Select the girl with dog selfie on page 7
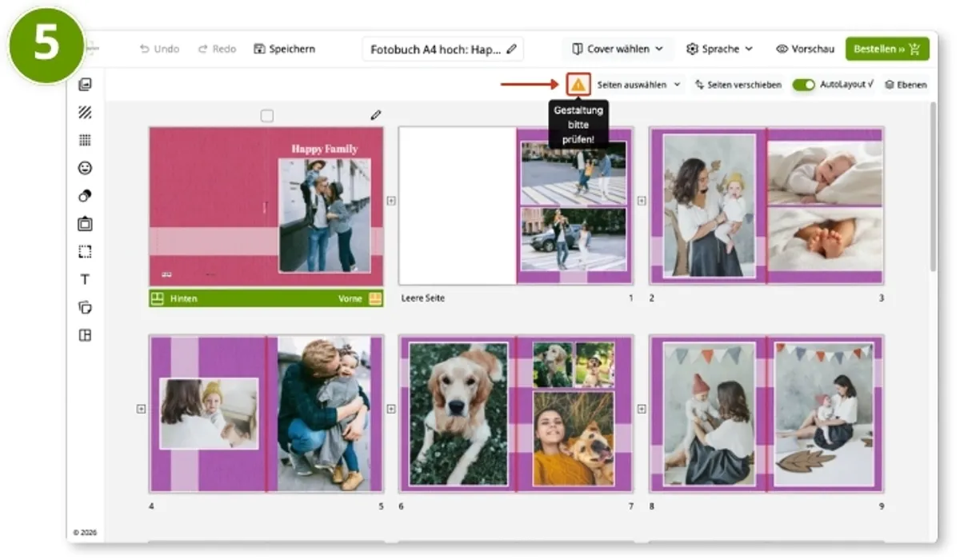This screenshot has width=960, height=560. pyautogui.click(x=574, y=438)
